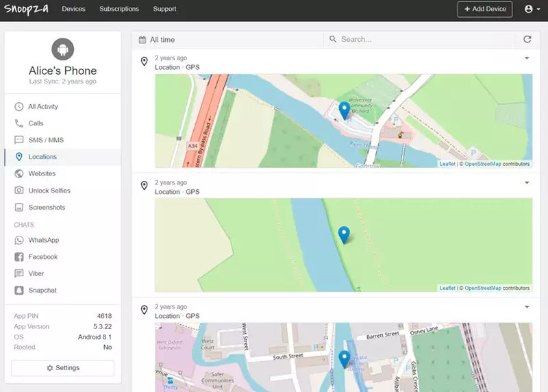This screenshot has width=548, height=392.
Task: Click the A34 road label on first map
Action: (193, 146)
